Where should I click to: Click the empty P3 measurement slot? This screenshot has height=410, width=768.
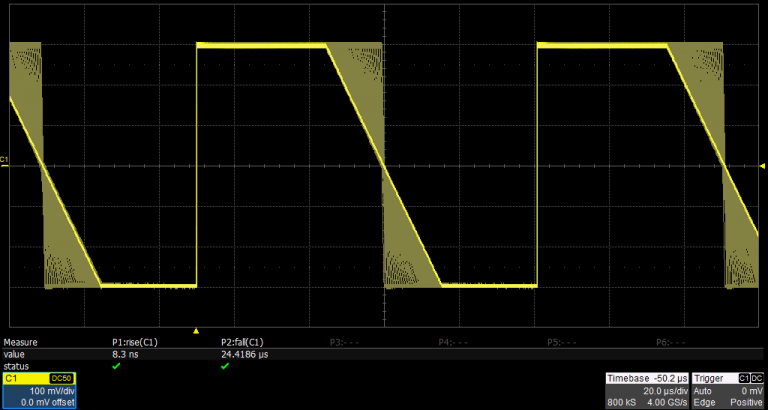click(x=344, y=342)
